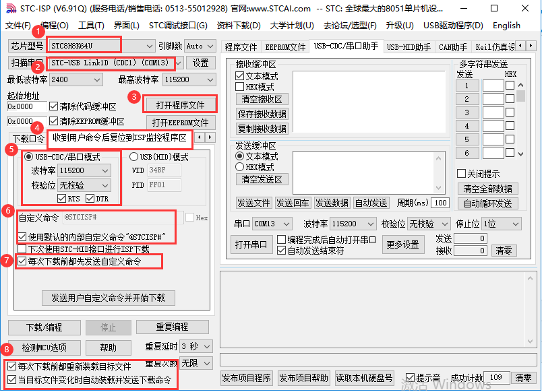The width and height of the screenshot is (542, 392).
Task: Click 检测MCU选项 button
Action: pyautogui.click(x=44, y=348)
